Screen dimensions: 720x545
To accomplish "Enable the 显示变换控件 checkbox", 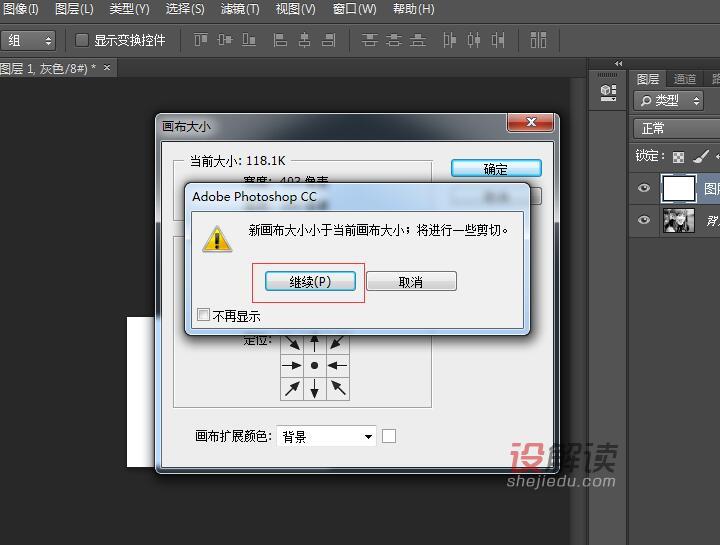I will point(82,40).
